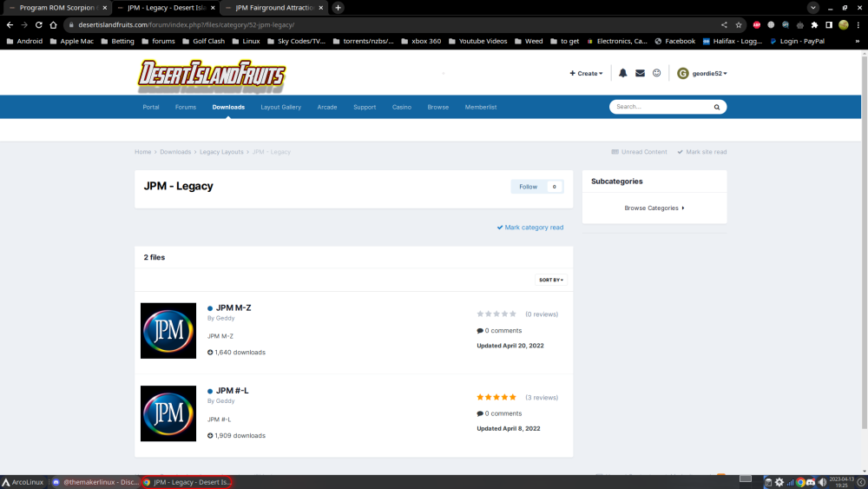868x489 pixels.
Task: Open the Facebook bookmark
Action: tap(674, 41)
